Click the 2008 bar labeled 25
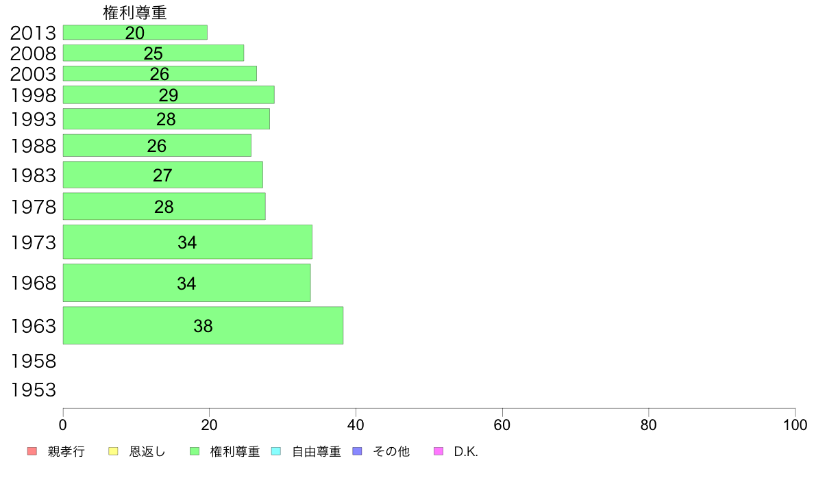 pos(153,53)
